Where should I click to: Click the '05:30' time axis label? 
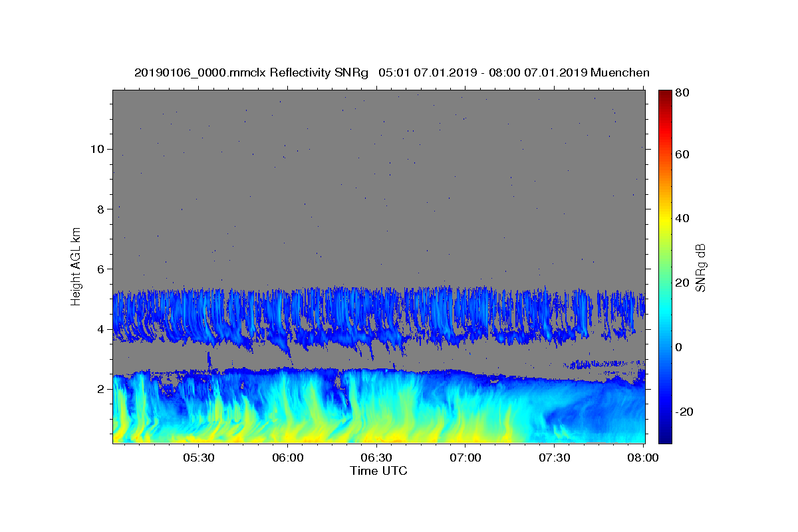pyautogui.click(x=198, y=458)
